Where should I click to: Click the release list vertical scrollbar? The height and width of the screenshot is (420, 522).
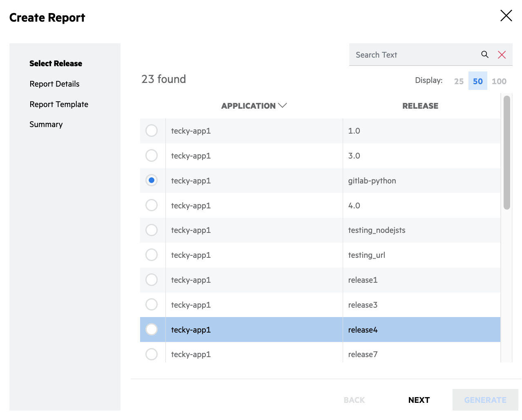[506, 152]
